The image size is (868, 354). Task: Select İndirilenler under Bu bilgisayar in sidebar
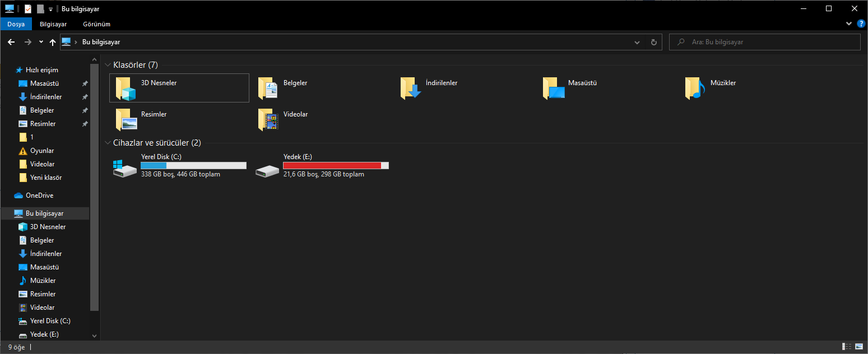[x=45, y=254]
